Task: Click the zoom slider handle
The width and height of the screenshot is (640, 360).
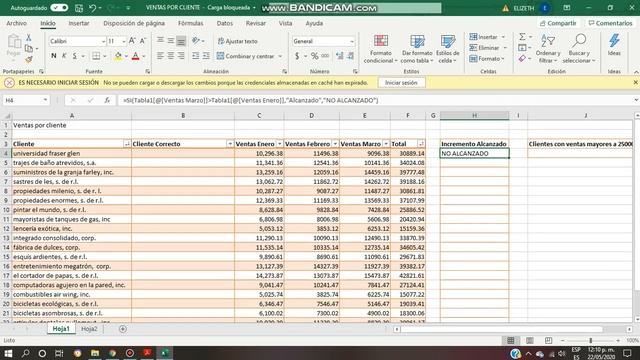Action: tap(590, 340)
